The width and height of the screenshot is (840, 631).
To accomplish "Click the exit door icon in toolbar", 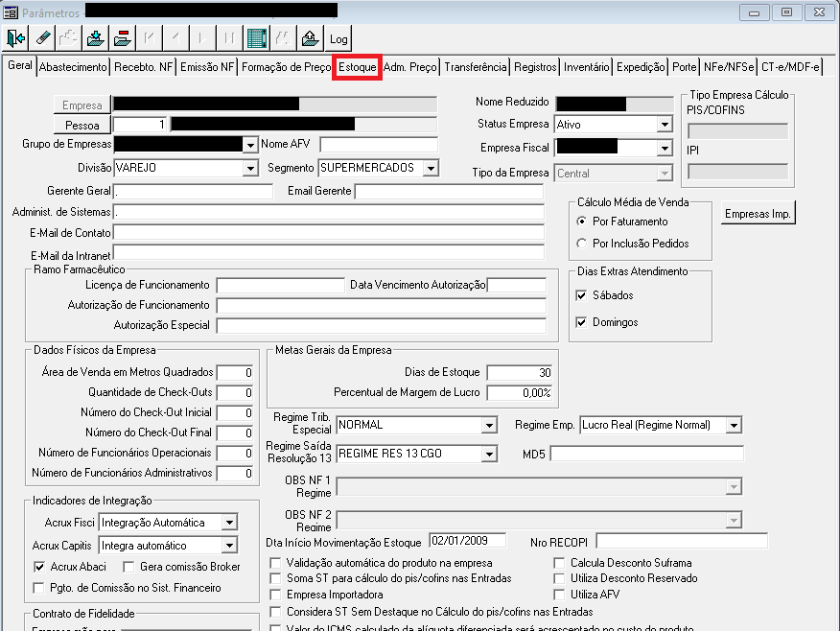I will click(15, 38).
